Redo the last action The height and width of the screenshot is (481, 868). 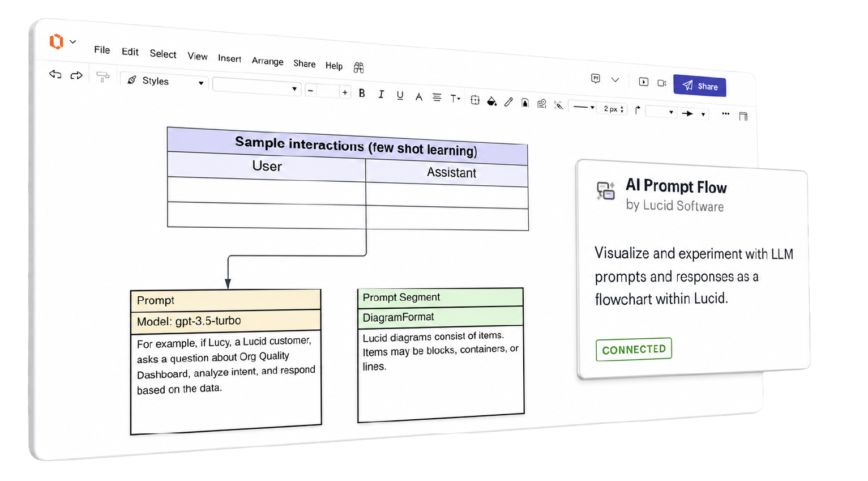click(76, 75)
